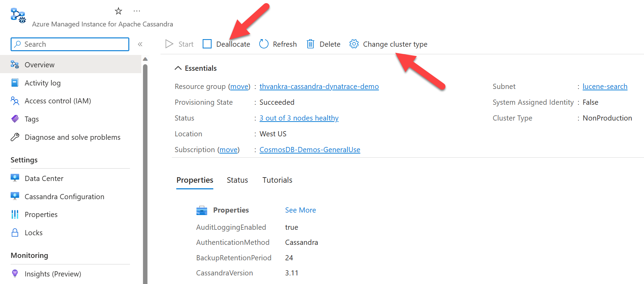This screenshot has height=284, width=644.
Task: Click move link beside Resource group
Action: [239, 86]
